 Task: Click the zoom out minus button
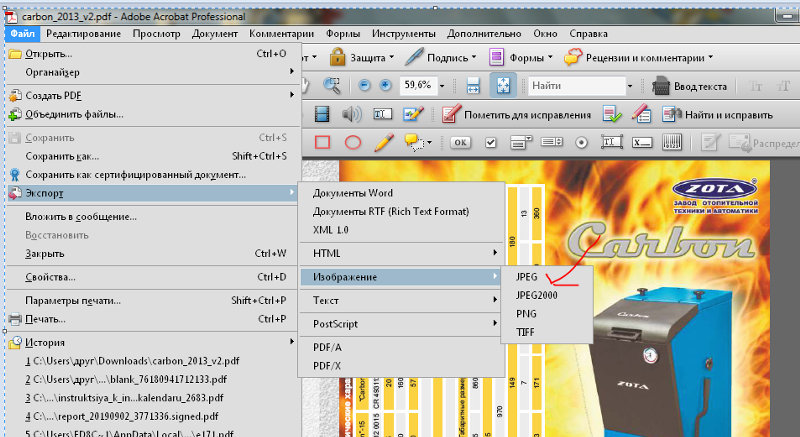(x=364, y=86)
